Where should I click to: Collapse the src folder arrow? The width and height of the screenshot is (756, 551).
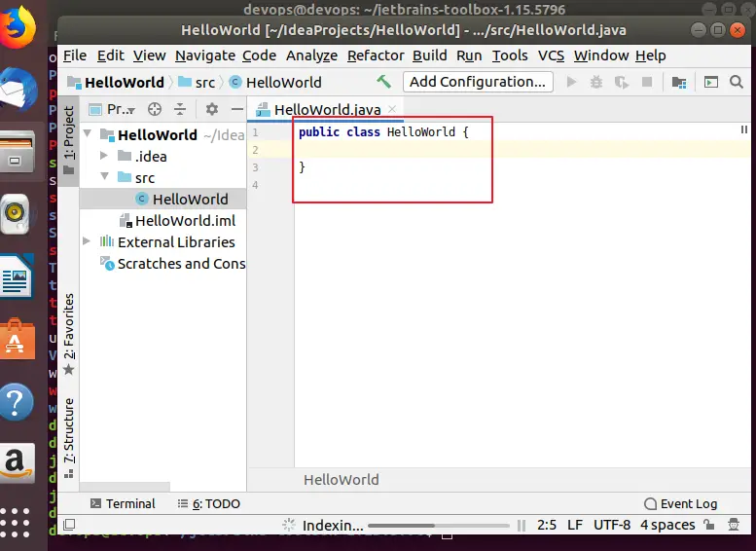pos(105,176)
